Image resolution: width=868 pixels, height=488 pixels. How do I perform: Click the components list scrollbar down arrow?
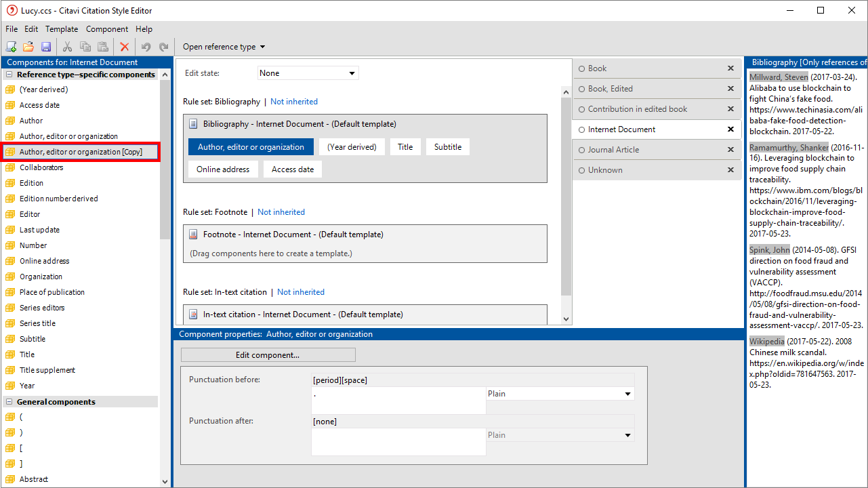coord(165,482)
